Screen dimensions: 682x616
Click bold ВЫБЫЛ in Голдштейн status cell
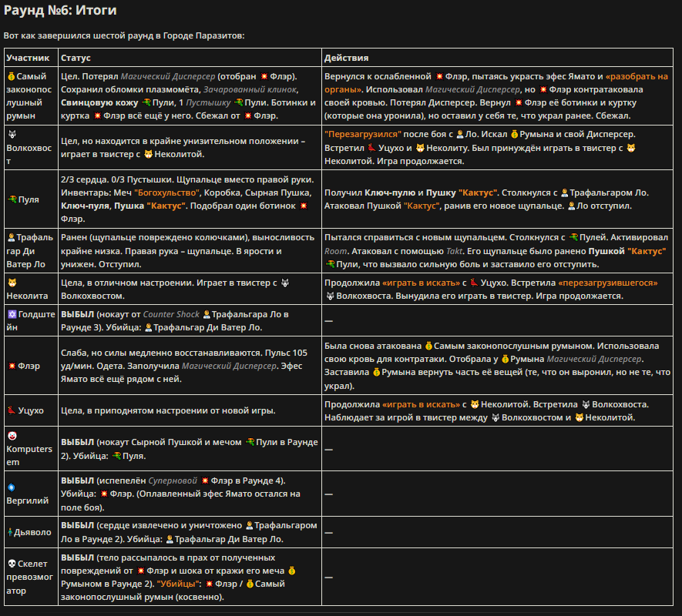pyautogui.click(x=77, y=314)
